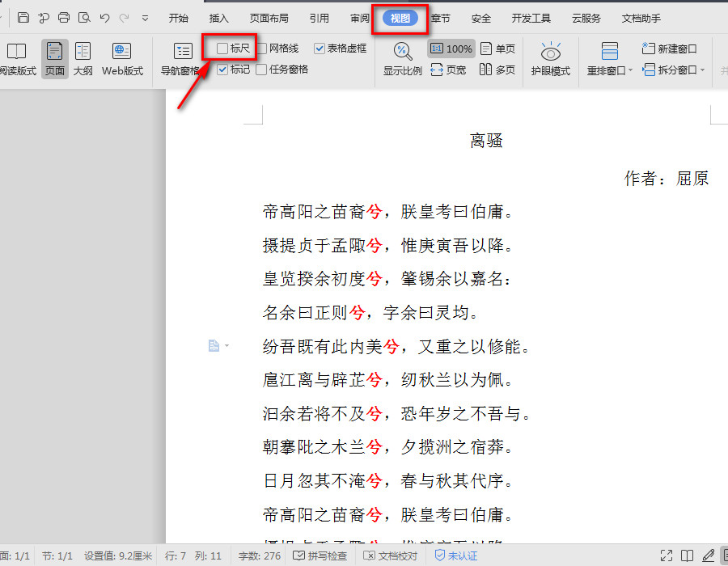
Task: Expand 拆分窗口 dropdown arrow
Action: [x=702, y=70]
